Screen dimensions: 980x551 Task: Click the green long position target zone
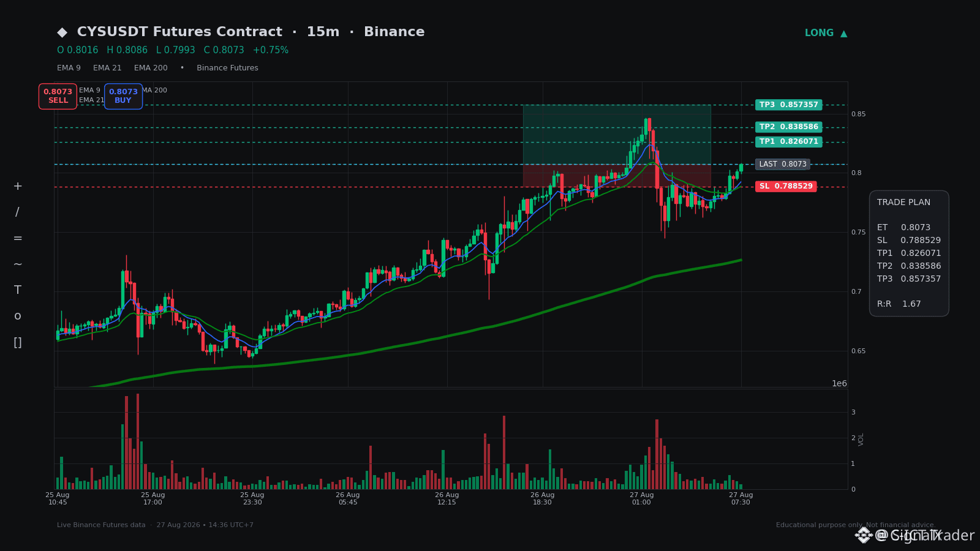point(617,134)
